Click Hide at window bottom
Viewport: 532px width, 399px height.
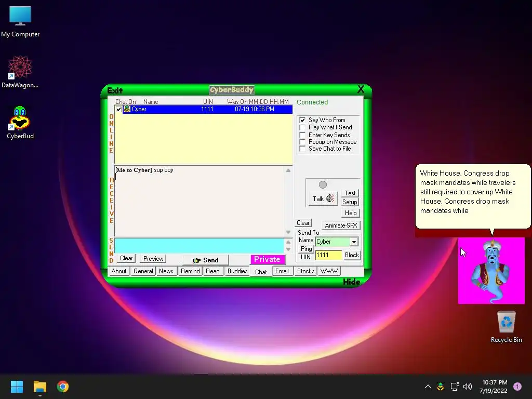click(352, 282)
